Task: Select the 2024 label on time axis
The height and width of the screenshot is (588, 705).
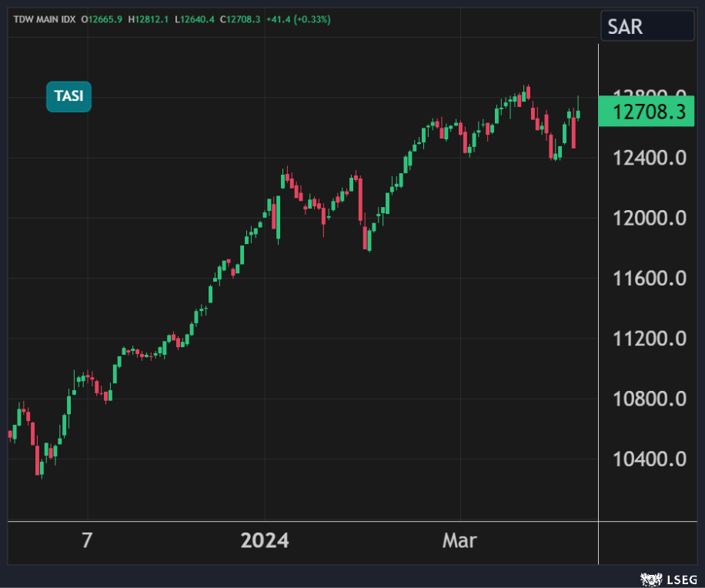Action: pyautogui.click(x=265, y=541)
